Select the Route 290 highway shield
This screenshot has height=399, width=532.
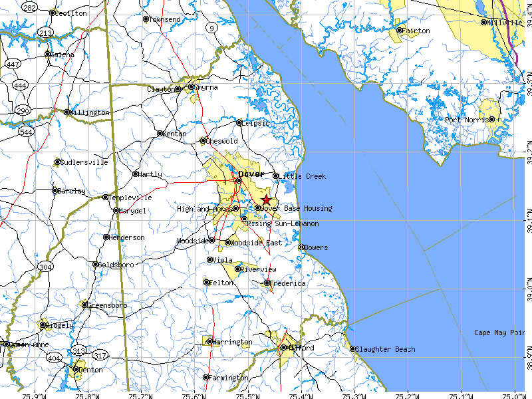[24, 110]
